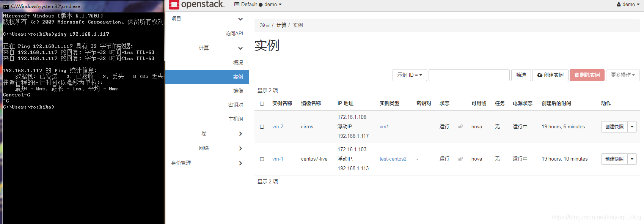Open the vm1 flavor link
644x224 pixels.
click(x=384, y=127)
